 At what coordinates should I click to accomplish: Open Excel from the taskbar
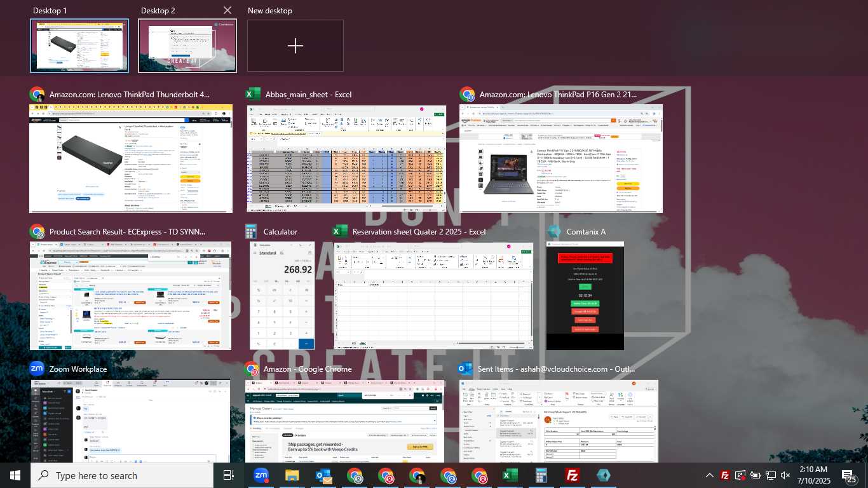510,475
